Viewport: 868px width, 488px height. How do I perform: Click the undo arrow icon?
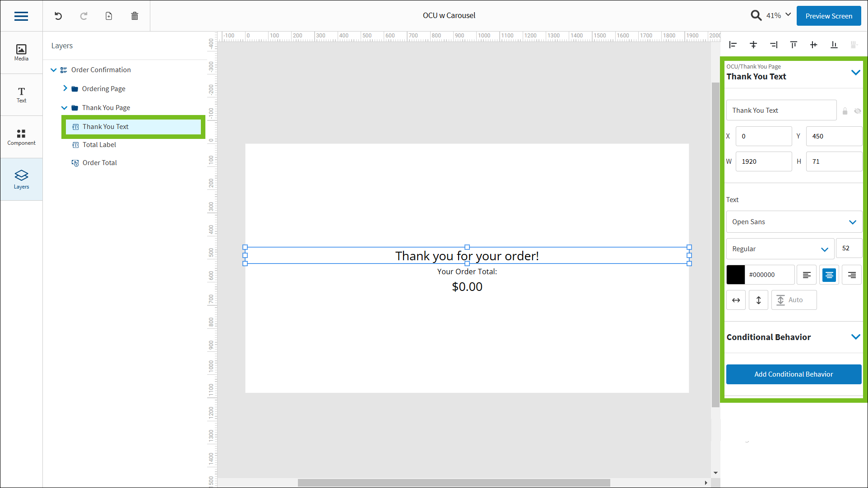point(58,16)
